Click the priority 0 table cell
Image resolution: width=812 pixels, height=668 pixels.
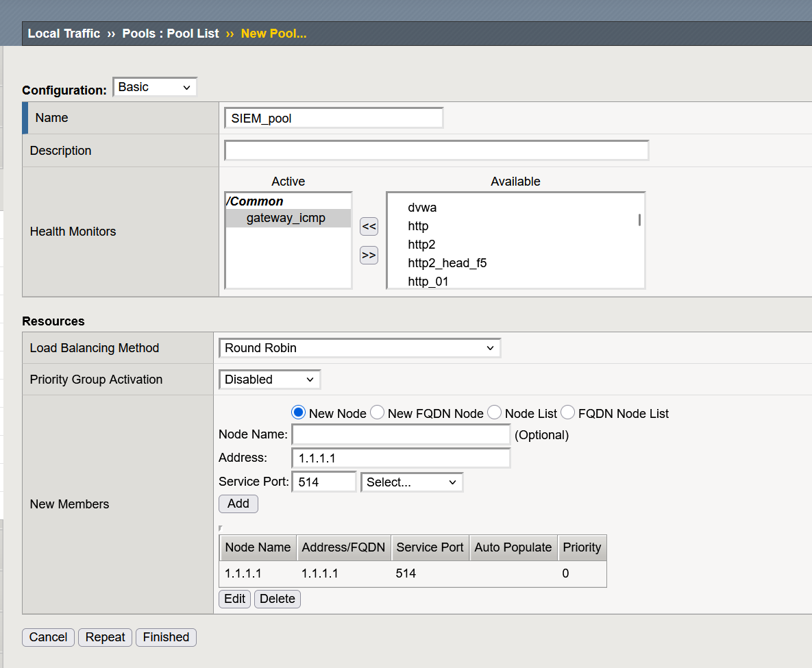pos(565,573)
